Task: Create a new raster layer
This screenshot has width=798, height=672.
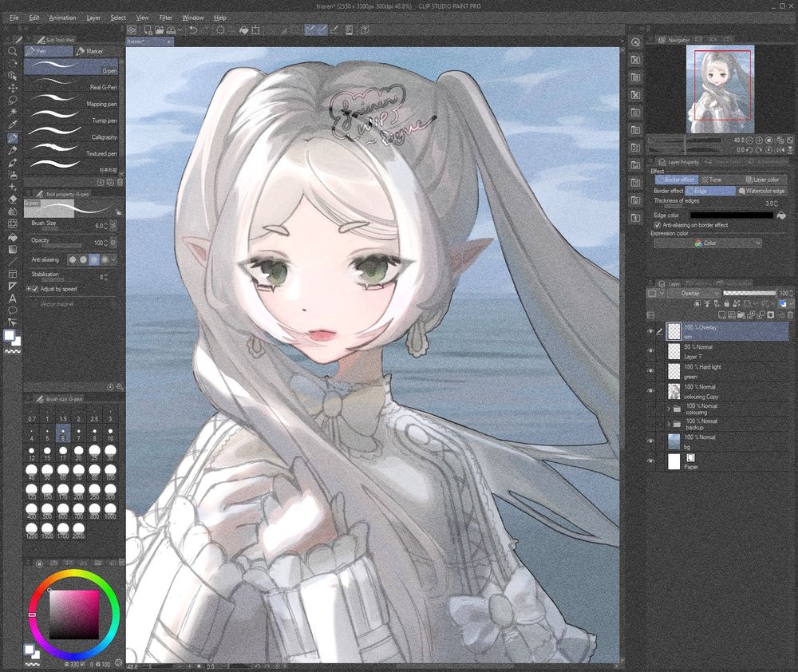Action: click(x=722, y=315)
